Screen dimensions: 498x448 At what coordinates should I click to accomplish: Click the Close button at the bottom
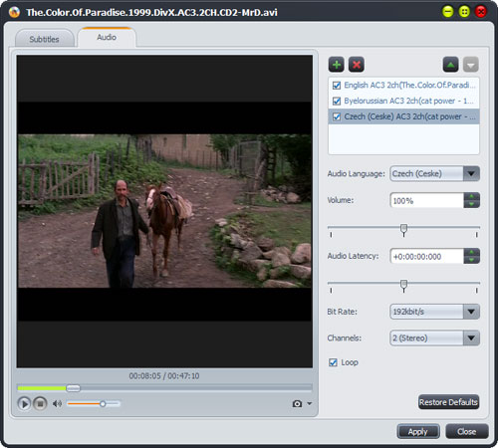tap(466, 431)
